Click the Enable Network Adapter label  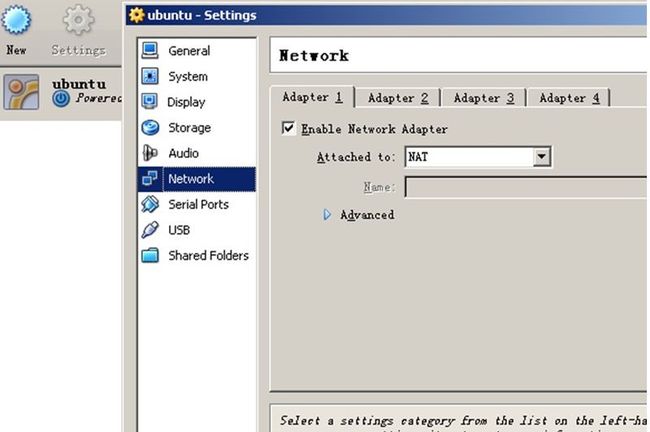[374, 129]
